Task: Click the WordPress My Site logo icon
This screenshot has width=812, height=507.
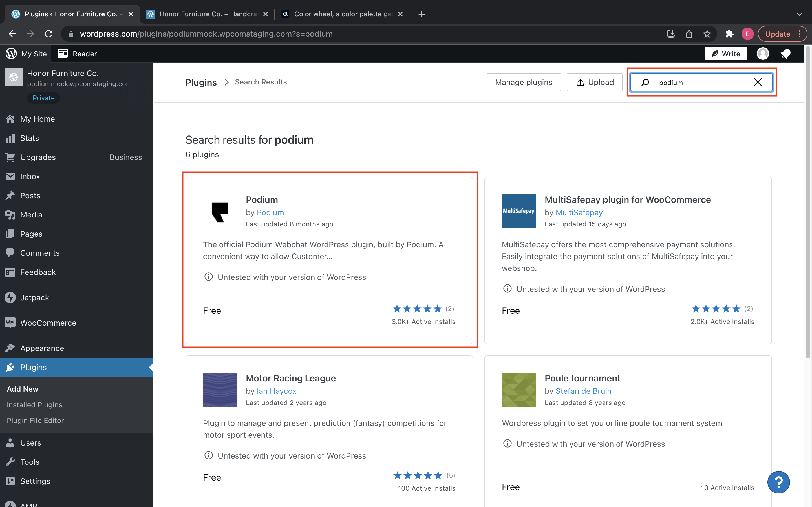Action: [11, 54]
